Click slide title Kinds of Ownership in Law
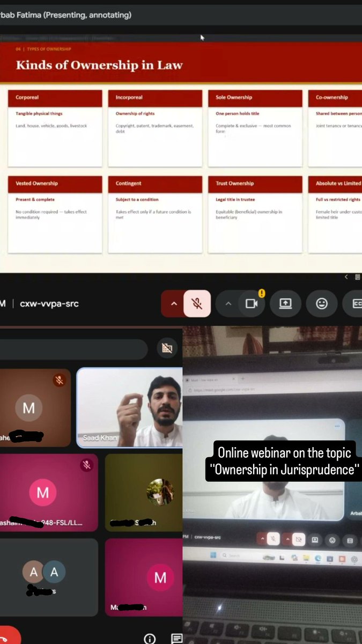362x644 pixels. (x=99, y=65)
